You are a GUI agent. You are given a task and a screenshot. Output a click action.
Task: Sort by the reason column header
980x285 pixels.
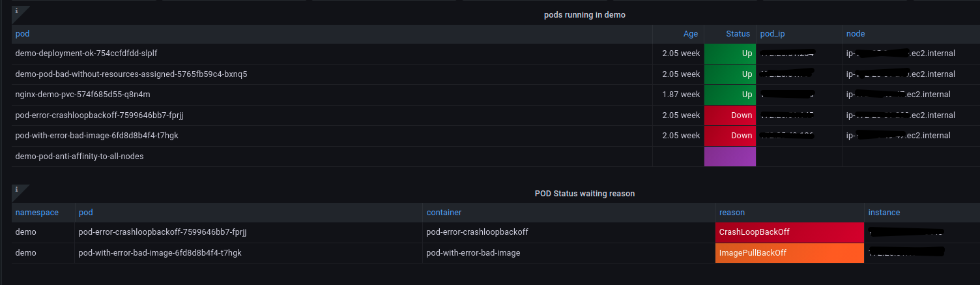coord(732,213)
